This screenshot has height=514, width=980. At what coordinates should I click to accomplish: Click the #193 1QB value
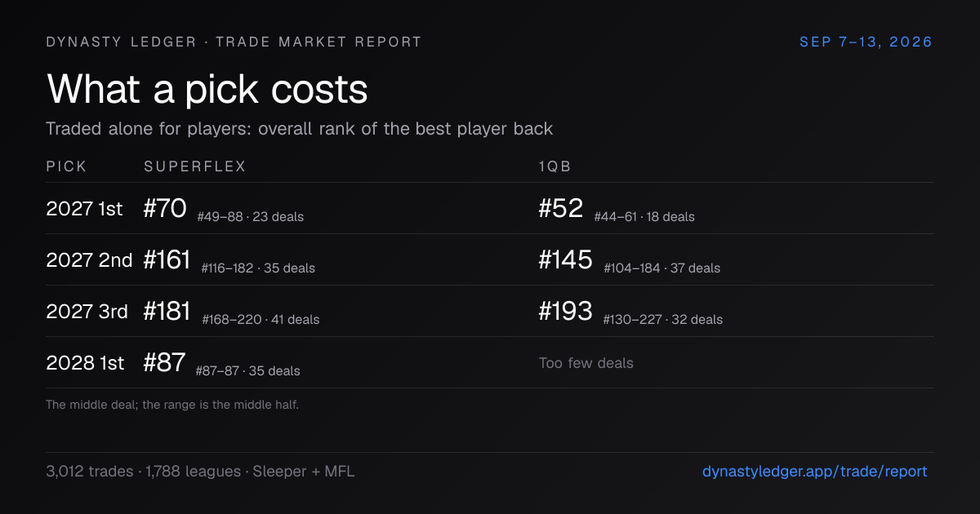[566, 311]
